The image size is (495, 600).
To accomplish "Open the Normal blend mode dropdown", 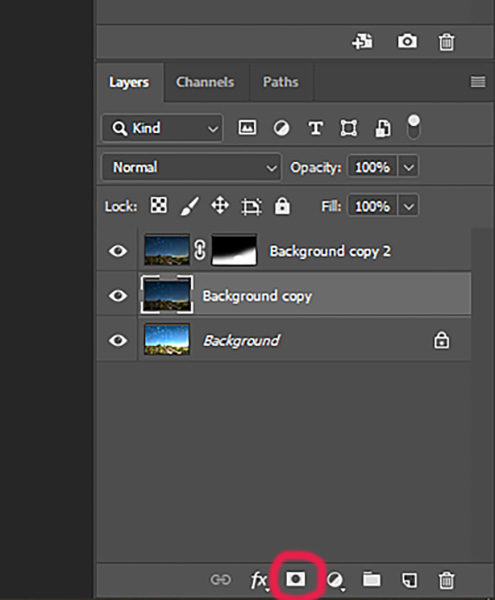I will click(x=191, y=167).
